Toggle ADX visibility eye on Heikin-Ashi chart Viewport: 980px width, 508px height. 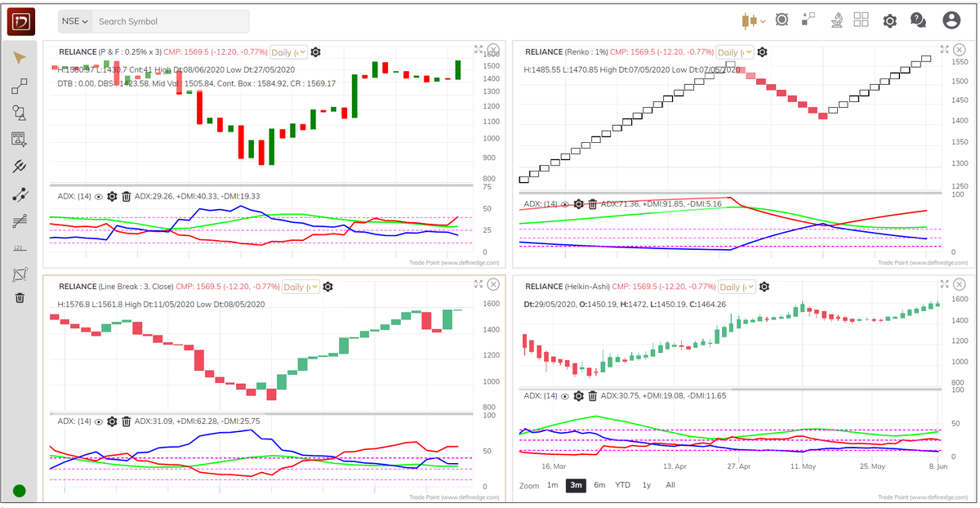pos(564,395)
